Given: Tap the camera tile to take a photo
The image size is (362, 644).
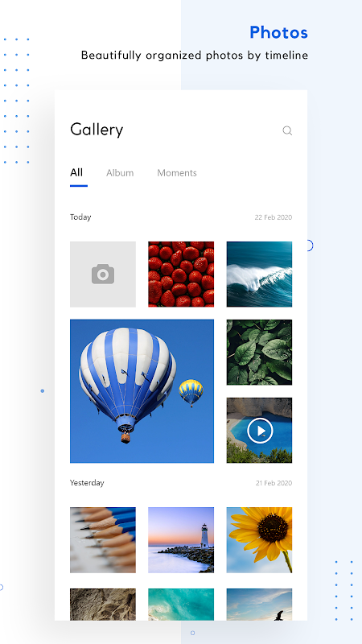Looking at the screenshot, I should point(103,274).
